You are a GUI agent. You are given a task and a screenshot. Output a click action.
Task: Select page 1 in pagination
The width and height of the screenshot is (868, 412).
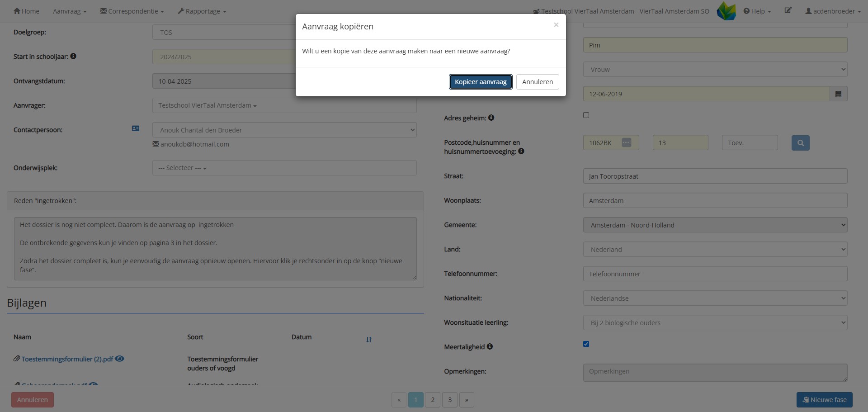coord(415,400)
